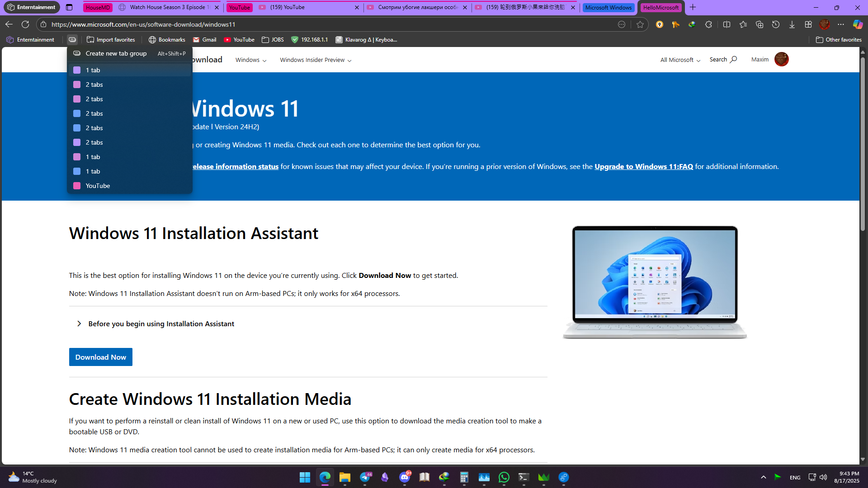Image resolution: width=868 pixels, height=488 pixels.
Task: Open Calculator from the taskbar
Action: (464, 478)
